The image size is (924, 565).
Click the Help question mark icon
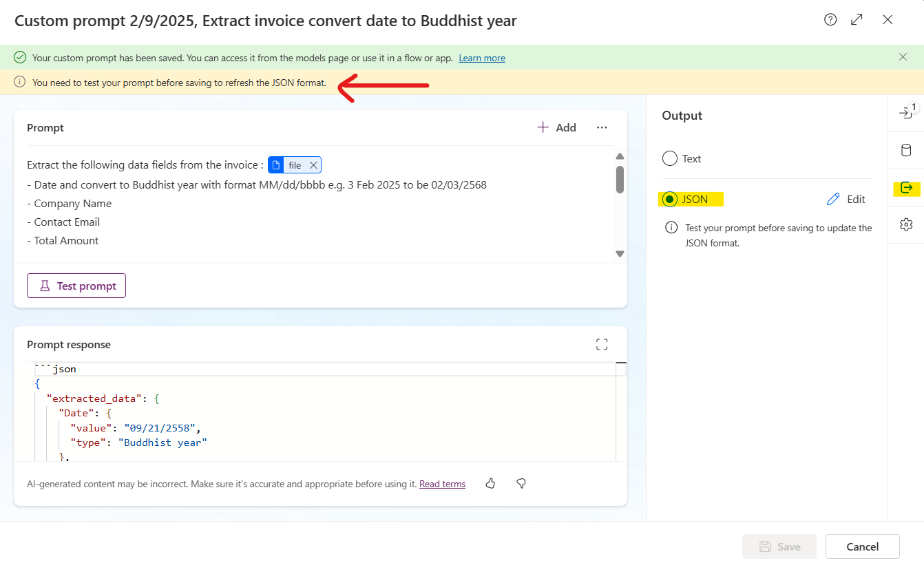(x=830, y=20)
